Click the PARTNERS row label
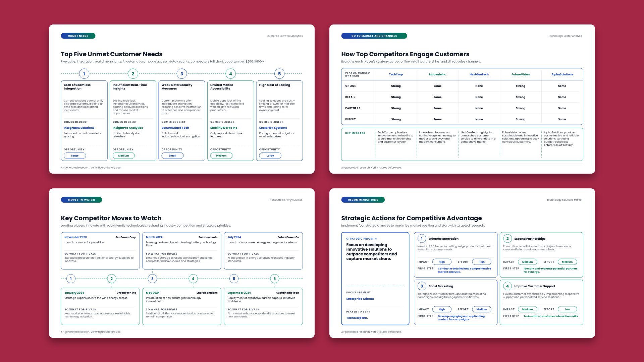Viewport: 644px width, 362px height. click(353, 108)
